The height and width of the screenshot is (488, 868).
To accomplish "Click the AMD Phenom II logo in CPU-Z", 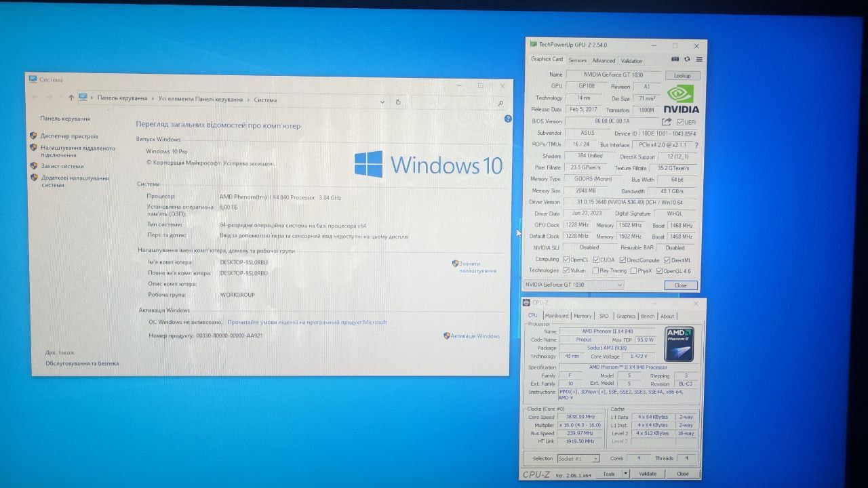I will [x=679, y=344].
